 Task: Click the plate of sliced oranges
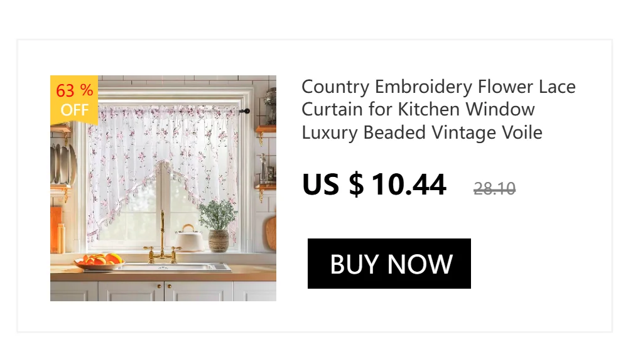[99, 261]
